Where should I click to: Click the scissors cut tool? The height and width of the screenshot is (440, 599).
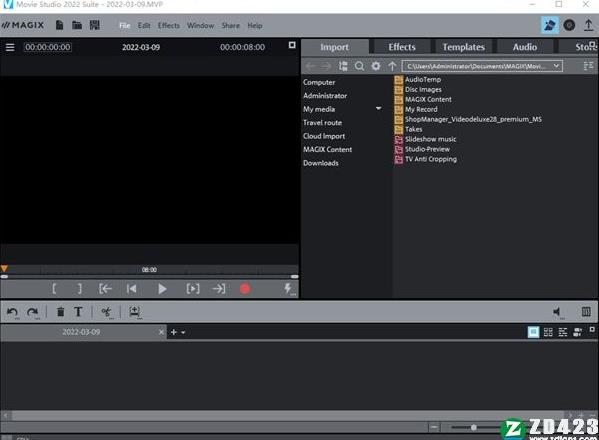coord(107,312)
